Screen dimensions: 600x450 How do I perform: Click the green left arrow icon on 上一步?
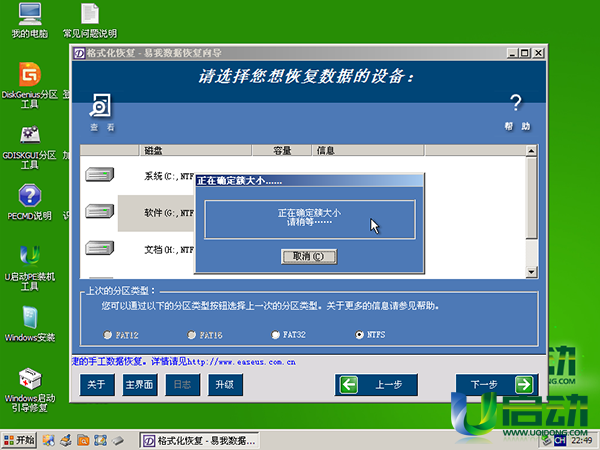(349, 385)
